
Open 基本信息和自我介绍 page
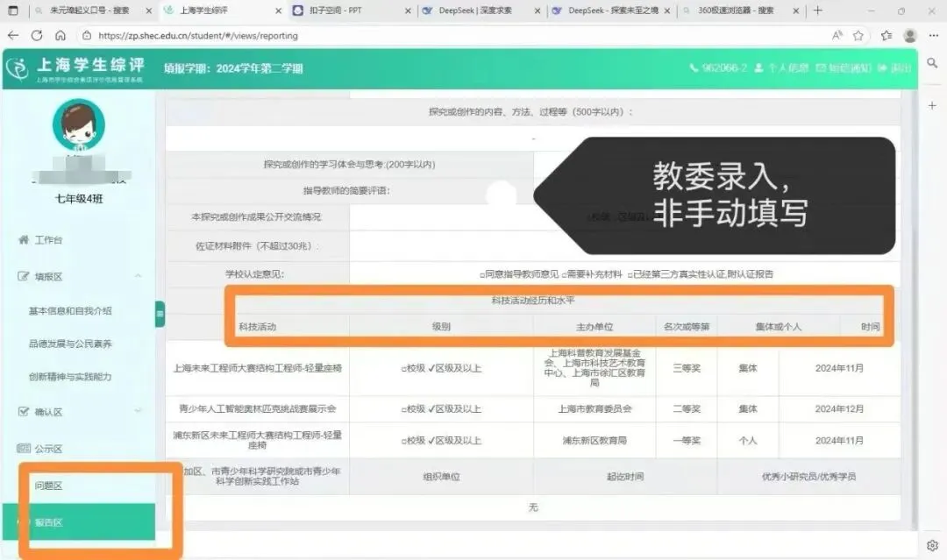coord(70,311)
